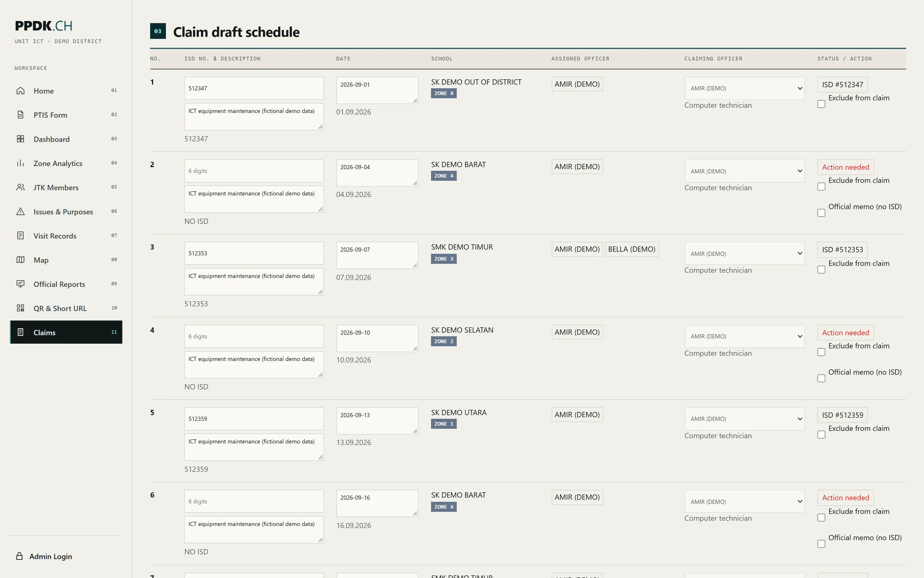This screenshot has width=924, height=578.
Task: Click the ISD number field containing 512359
Action: click(x=254, y=419)
